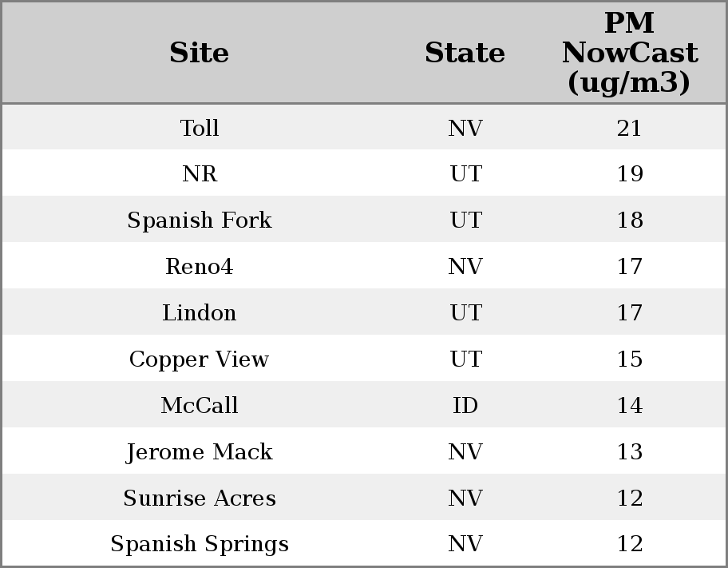Select the Reno4 site cell
Image resolution: width=728 pixels, height=568 pixels.
[x=200, y=267]
